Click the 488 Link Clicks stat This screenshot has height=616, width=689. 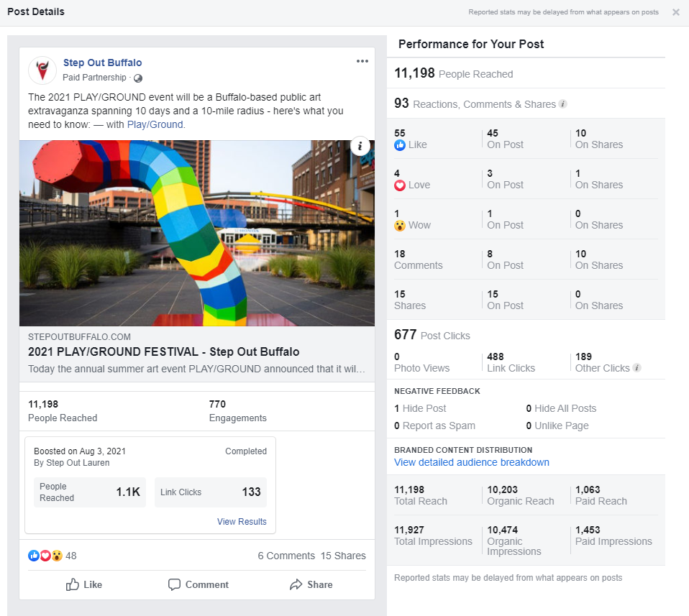click(511, 363)
